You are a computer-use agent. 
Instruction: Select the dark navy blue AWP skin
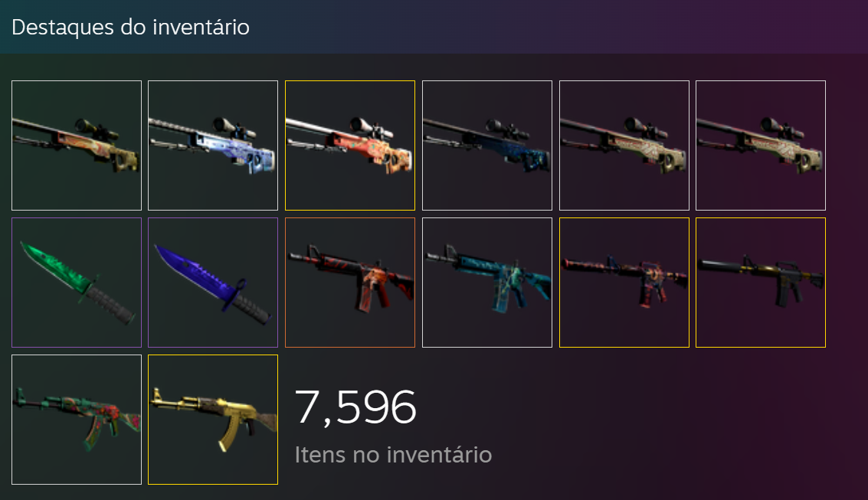[487, 145]
